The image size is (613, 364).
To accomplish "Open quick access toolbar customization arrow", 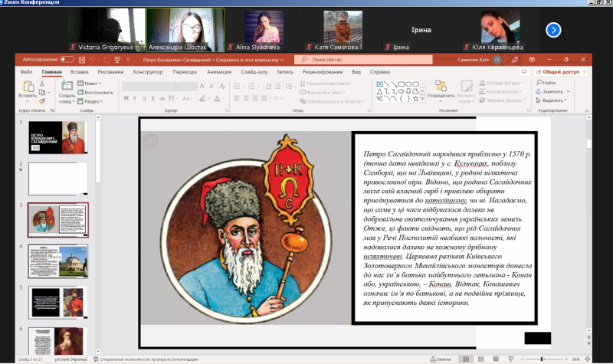I will click(x=128, y=60).
